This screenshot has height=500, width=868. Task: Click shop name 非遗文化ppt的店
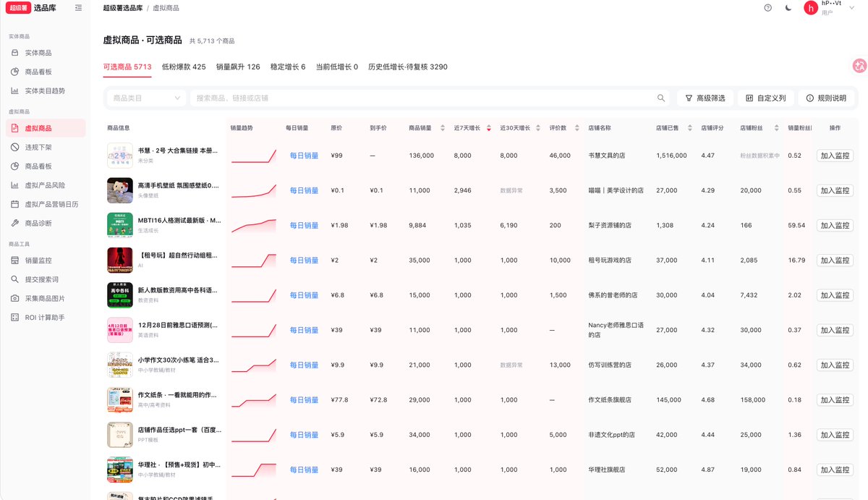pos(612,435)
